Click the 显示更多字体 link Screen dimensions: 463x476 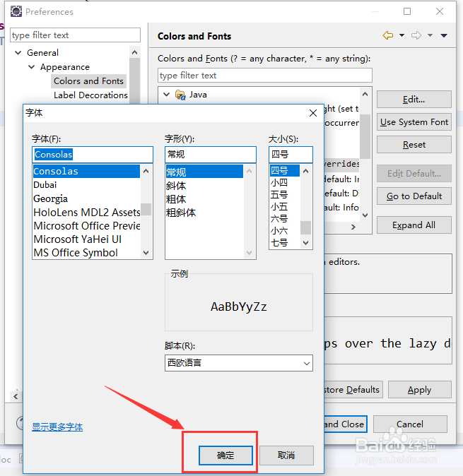(57, 427)
